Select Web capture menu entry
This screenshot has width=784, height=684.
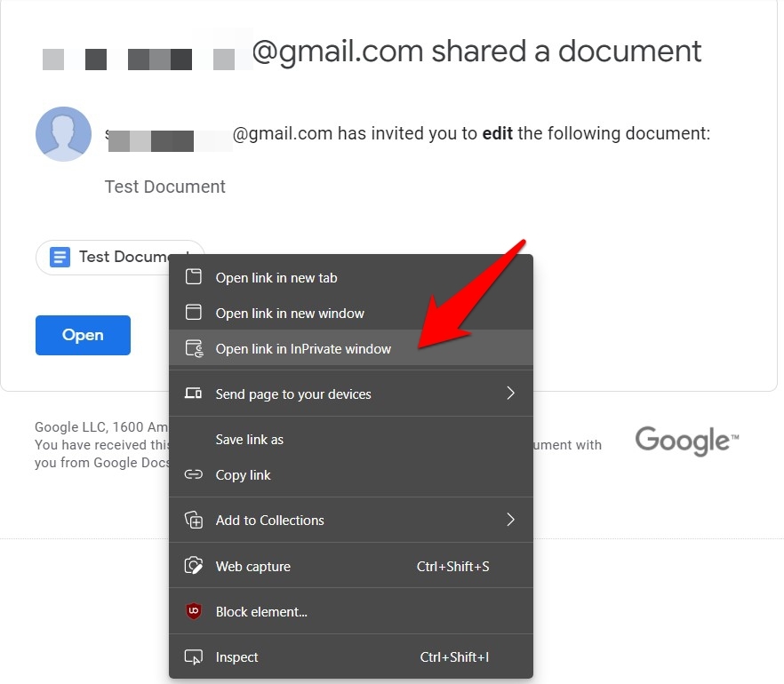tap(351, 566)
